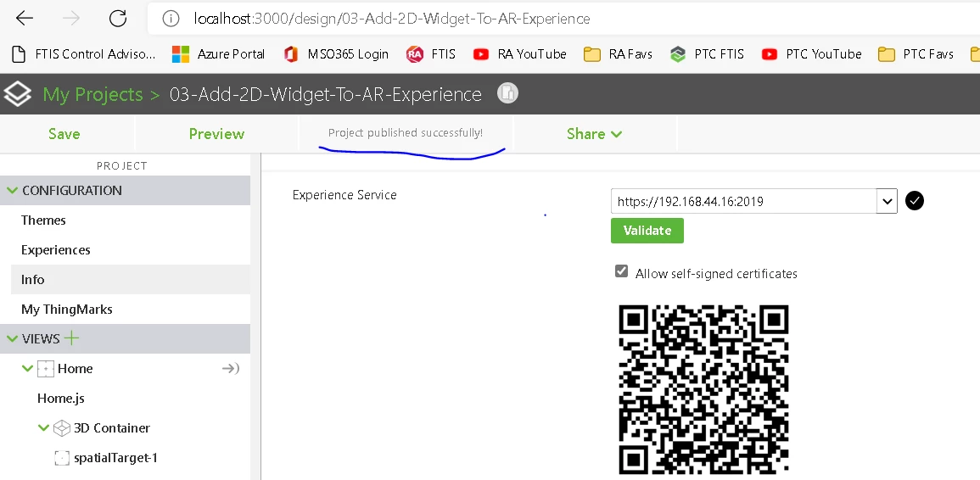Open the PTC YouTube bookmark
Image resolution: width=980 pixels, height=480 pixels.
tap(811, 54)
